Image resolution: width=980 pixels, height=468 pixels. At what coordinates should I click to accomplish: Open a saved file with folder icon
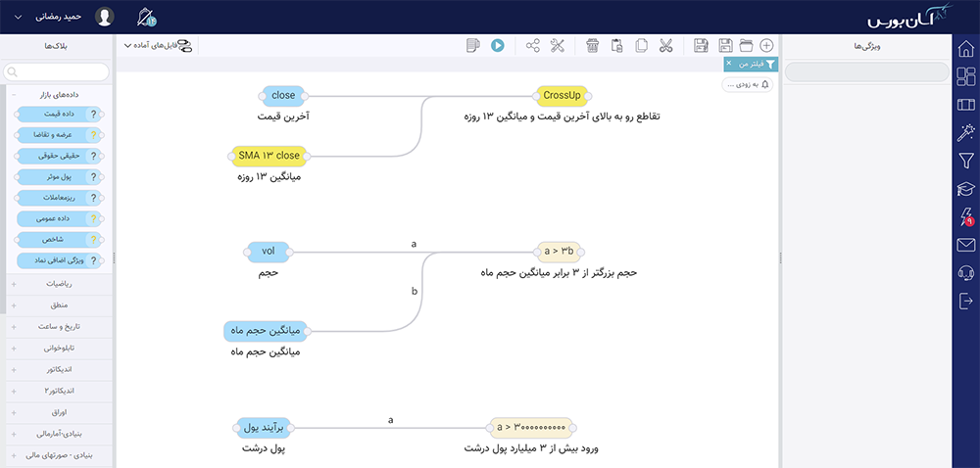[x=746, y=46]
